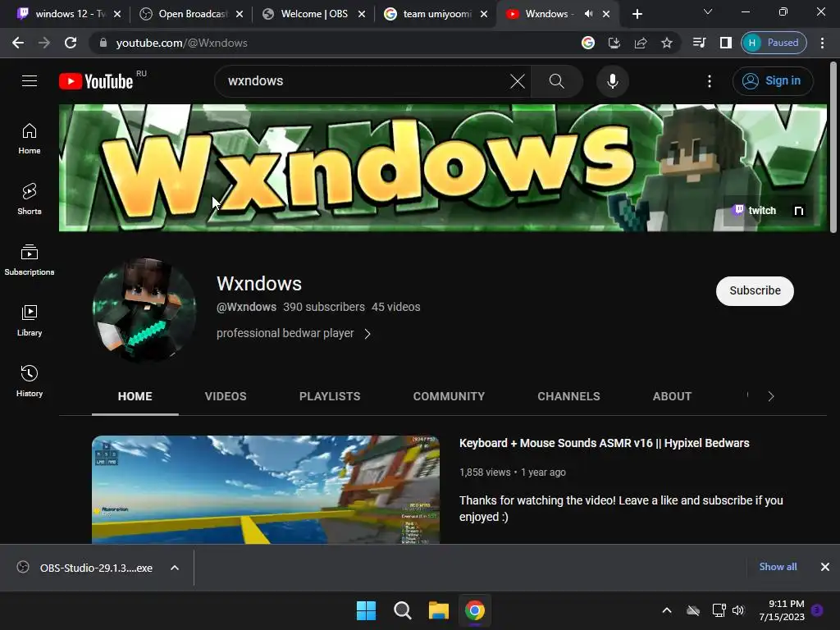The width and height of the screenshot is (840, 630).
Task: Start voice search with the microphone
Action: pos(612,81)
